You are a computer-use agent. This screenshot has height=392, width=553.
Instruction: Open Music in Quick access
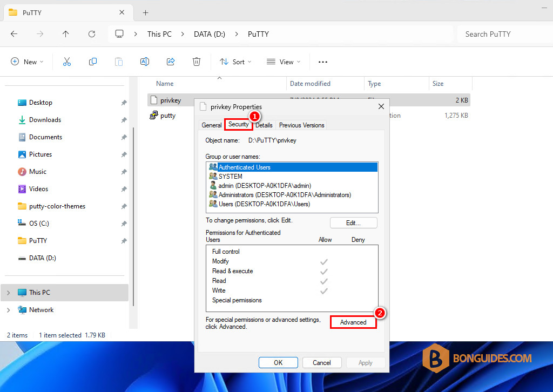pos(37,172)
